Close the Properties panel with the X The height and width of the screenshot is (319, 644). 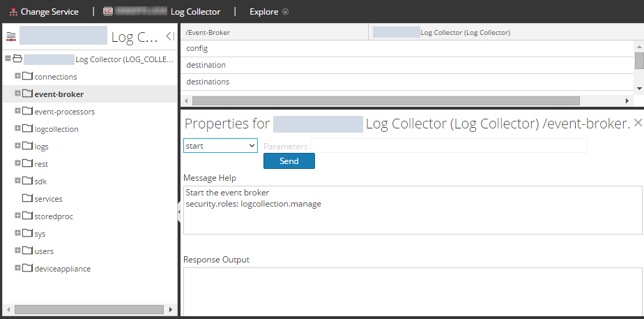tap(638, 124)
